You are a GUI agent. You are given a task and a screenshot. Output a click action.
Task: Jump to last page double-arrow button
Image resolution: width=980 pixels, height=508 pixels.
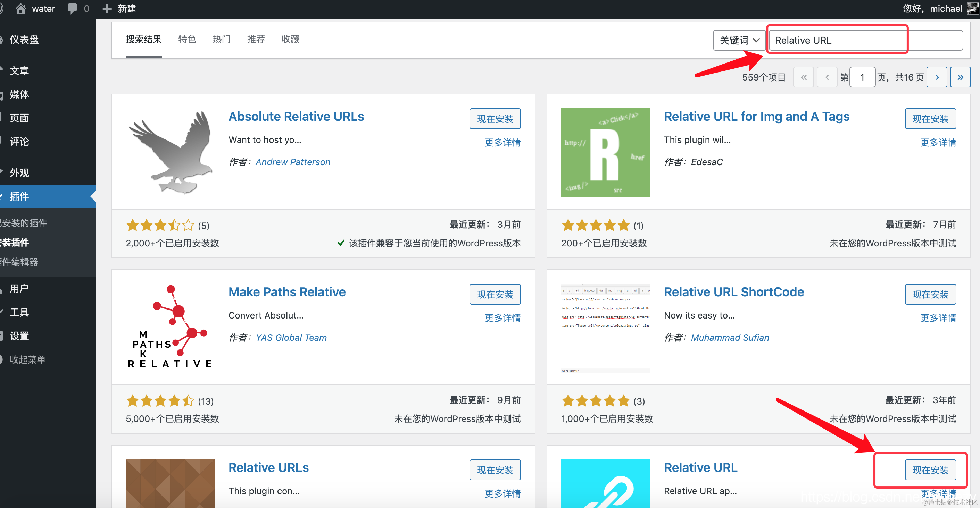[960, 77]
